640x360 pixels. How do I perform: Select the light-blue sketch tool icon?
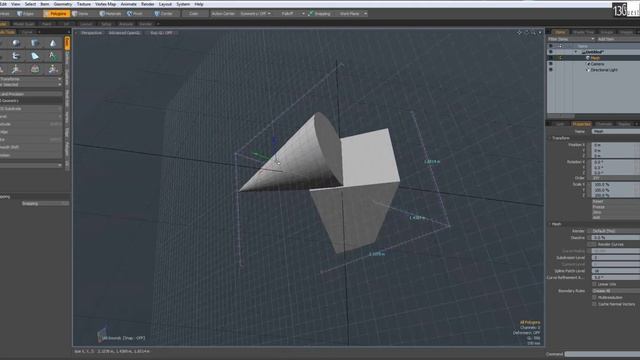35,56
